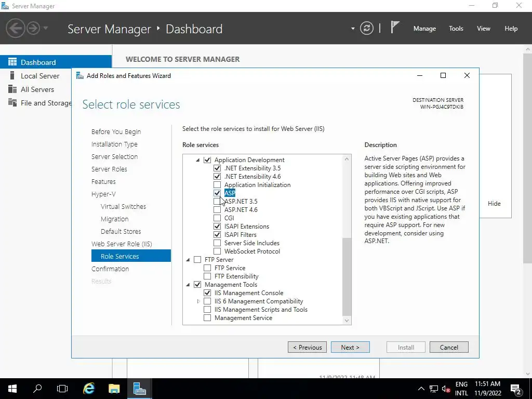Go to the Web Server Role (IIS) step
532x399 pixels.
(x=122, y=244)
